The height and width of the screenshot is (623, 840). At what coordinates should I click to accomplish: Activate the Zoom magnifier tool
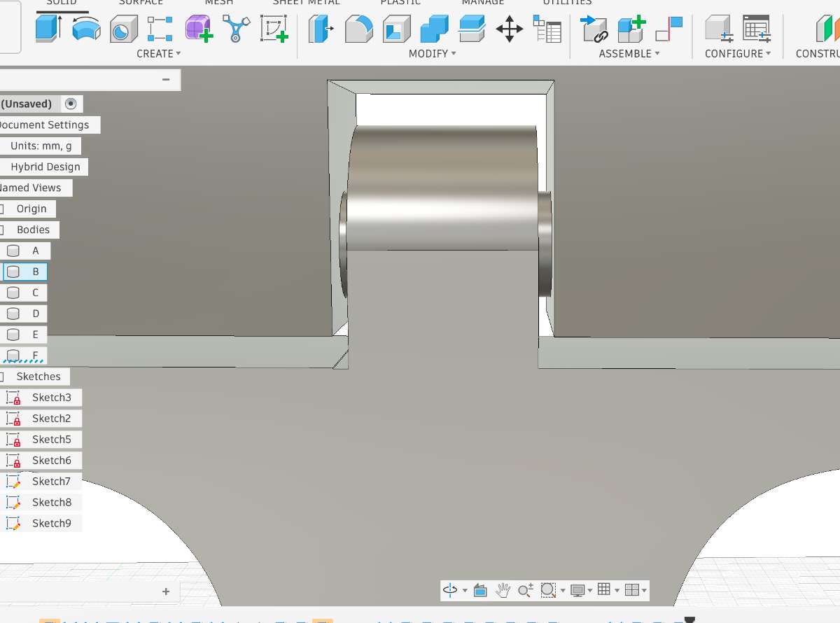tap(526, 590)
